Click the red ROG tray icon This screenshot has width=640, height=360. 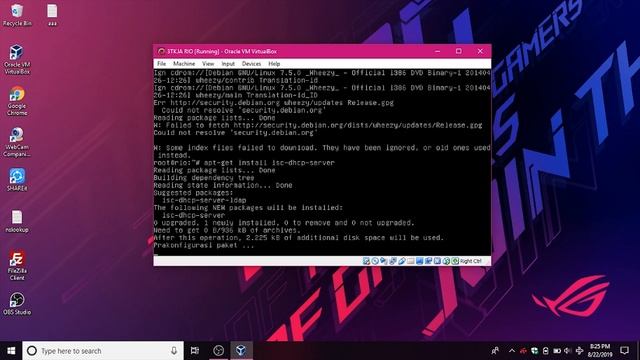coord(523,351)
